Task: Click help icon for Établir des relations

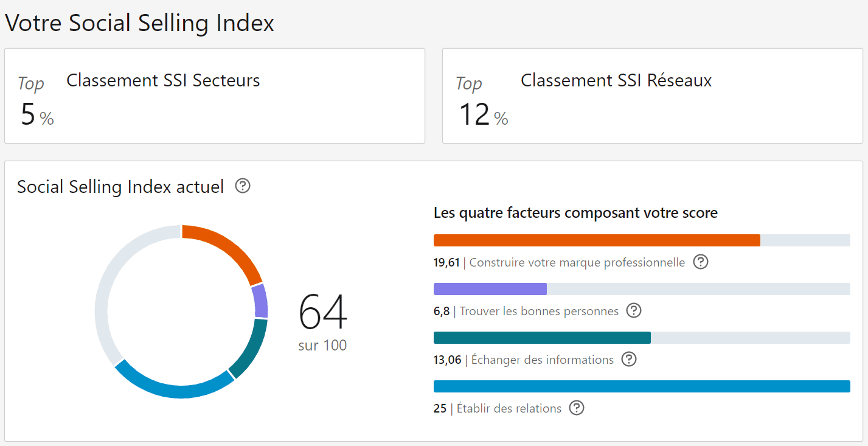Action: pyautogui.click(x=577, y=408)
